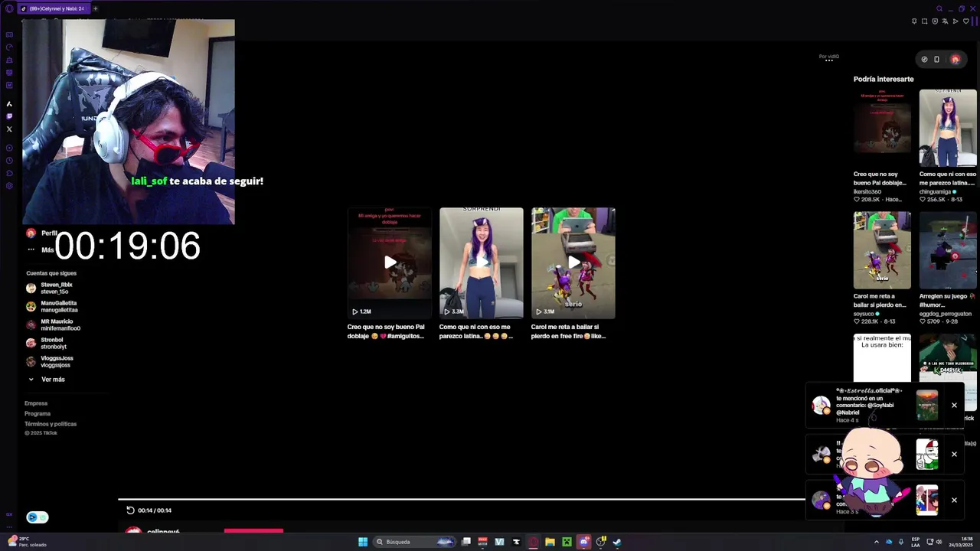Open the X icon in browser sidebar
Image resolution: width=980 pixels, height=551 pixels.
[9, 129]
